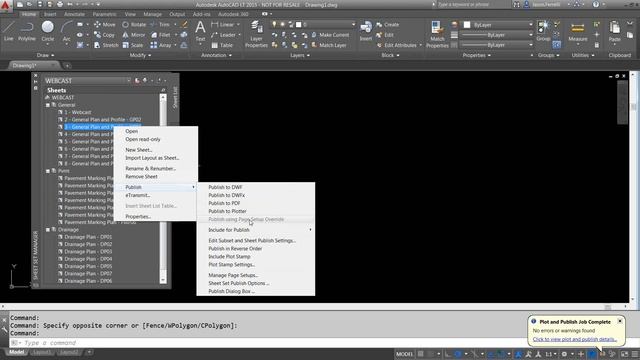The height and width of the screenshot is (360, 640).
Task: Select the Line tool
Action: click(x=9, y=31)
